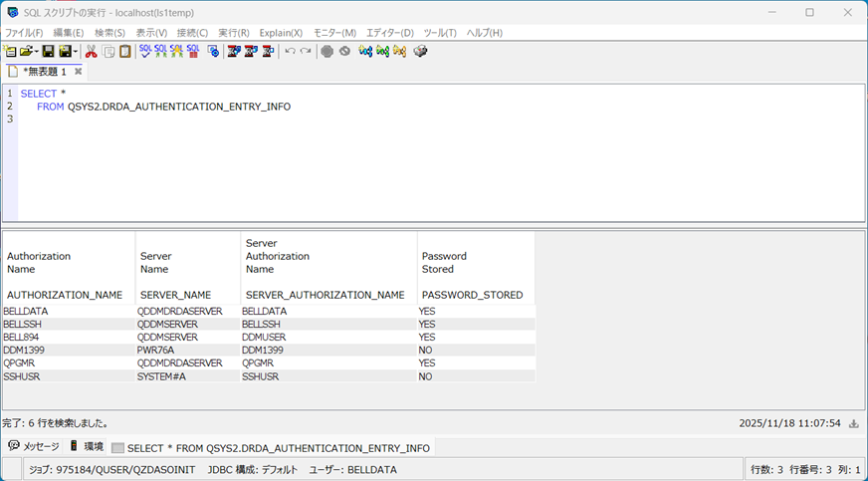Click the save (floppy disk) icon
The height and width of the screenshot is (481, 868).
[47, 51]
